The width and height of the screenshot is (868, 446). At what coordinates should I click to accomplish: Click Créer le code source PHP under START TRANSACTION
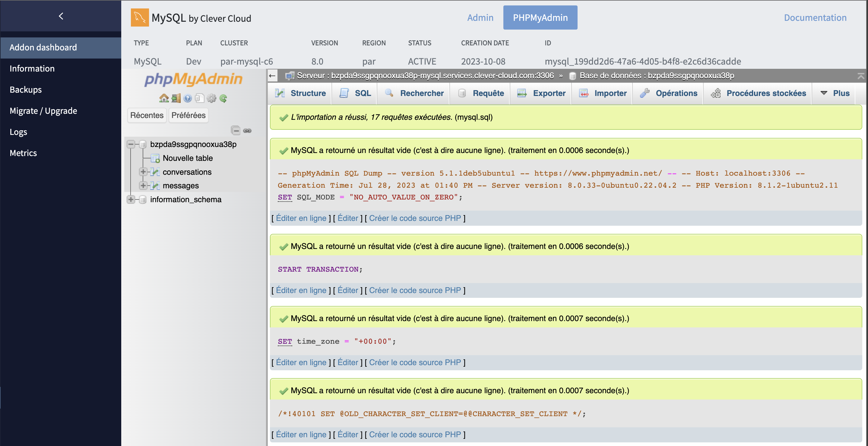[415, 290]
